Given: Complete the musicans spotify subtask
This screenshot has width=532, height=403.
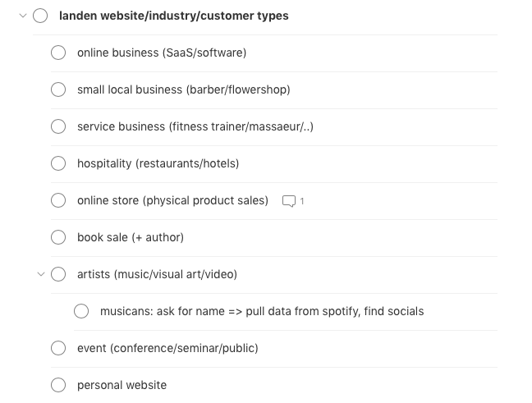Looking at the screenshot, I should [81, 311].
